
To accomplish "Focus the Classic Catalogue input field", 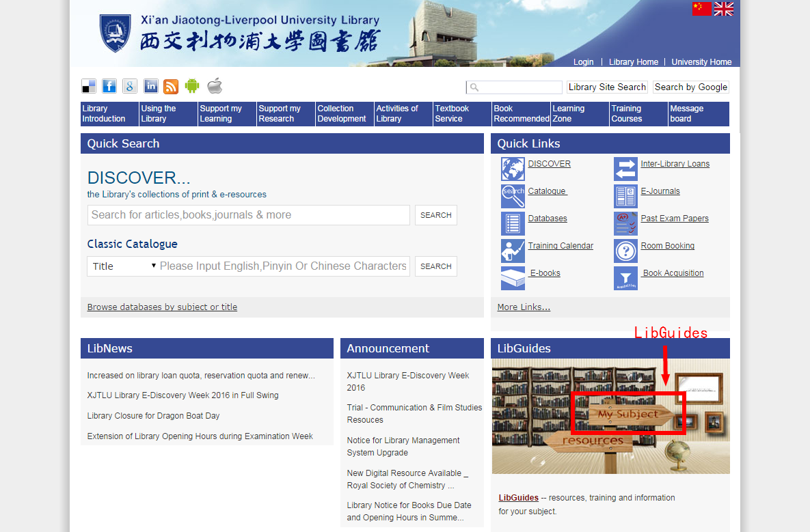I will click(x=284, y=266).
